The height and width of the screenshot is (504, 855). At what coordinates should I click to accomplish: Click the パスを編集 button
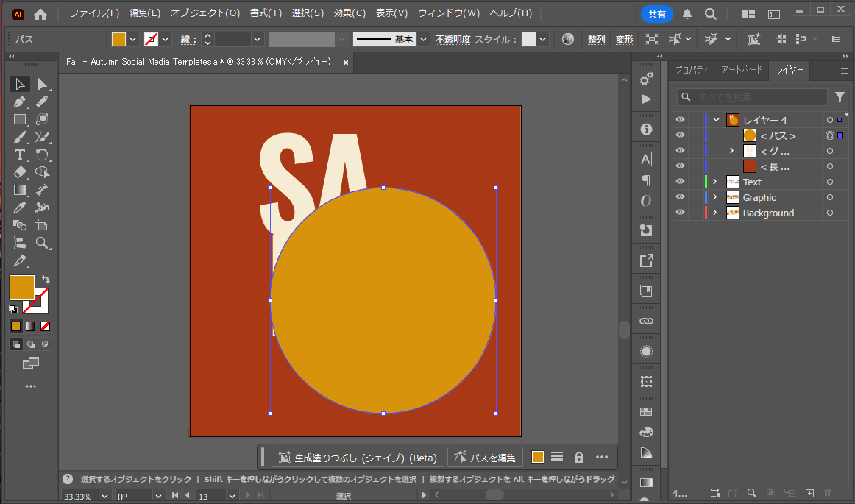coord(486,457)
